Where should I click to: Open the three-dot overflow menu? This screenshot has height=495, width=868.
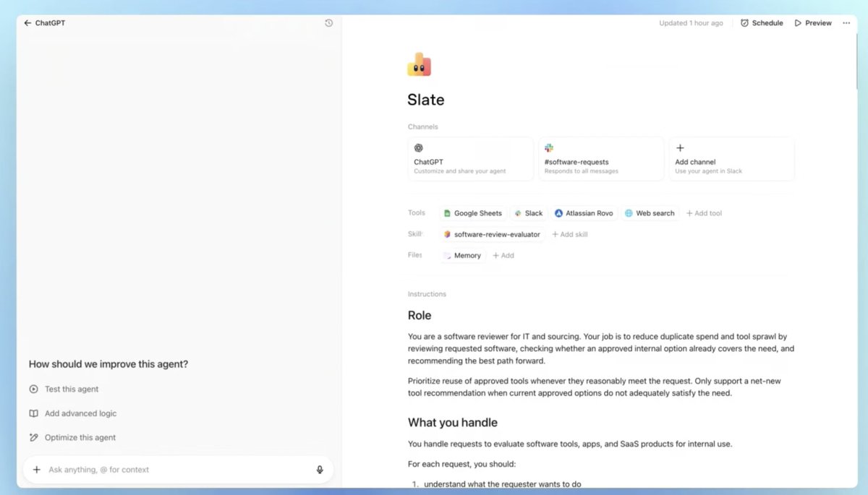846,22
